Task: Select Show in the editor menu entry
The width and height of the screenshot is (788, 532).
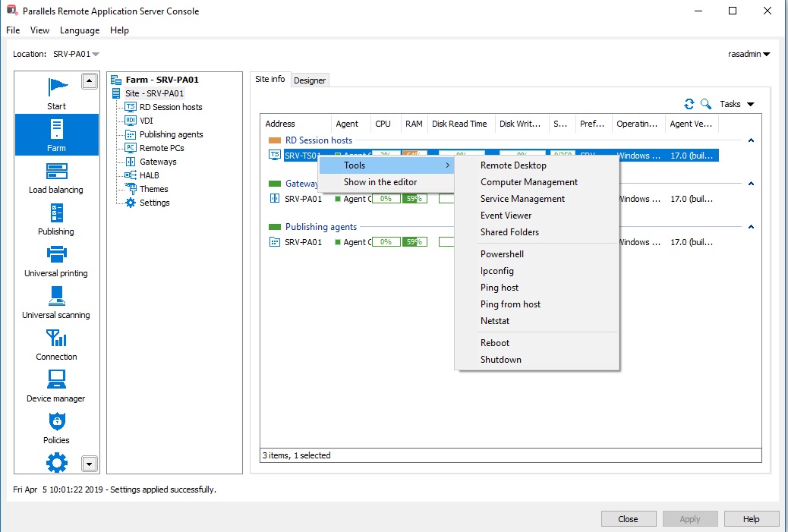Action: coord(380,182)
